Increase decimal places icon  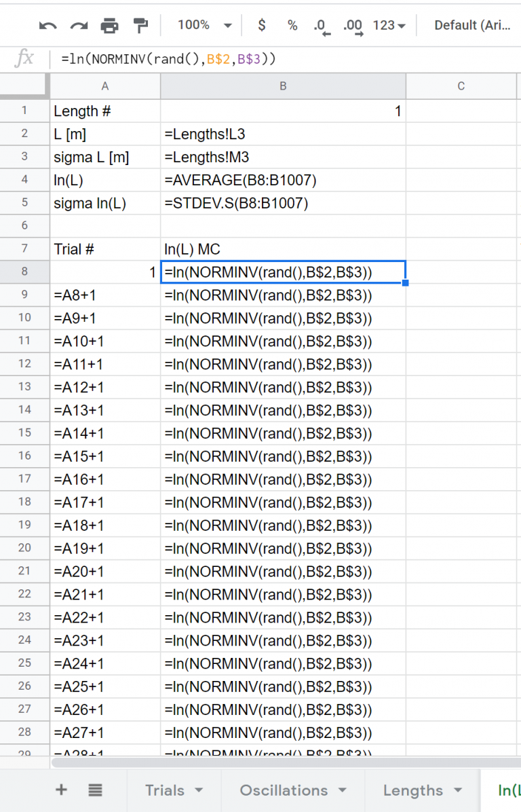click(x=353, y=26)
